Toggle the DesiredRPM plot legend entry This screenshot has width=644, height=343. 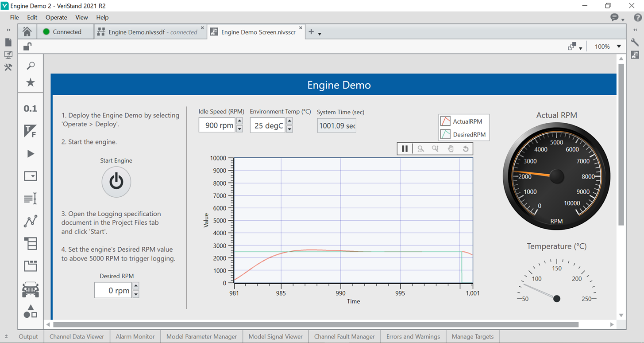(464, 134)
